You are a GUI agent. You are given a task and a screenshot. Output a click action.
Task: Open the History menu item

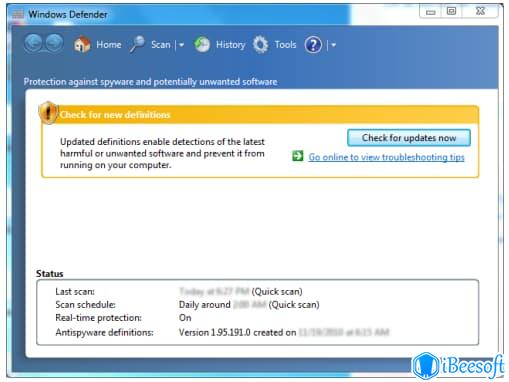(x=230, y=45)
